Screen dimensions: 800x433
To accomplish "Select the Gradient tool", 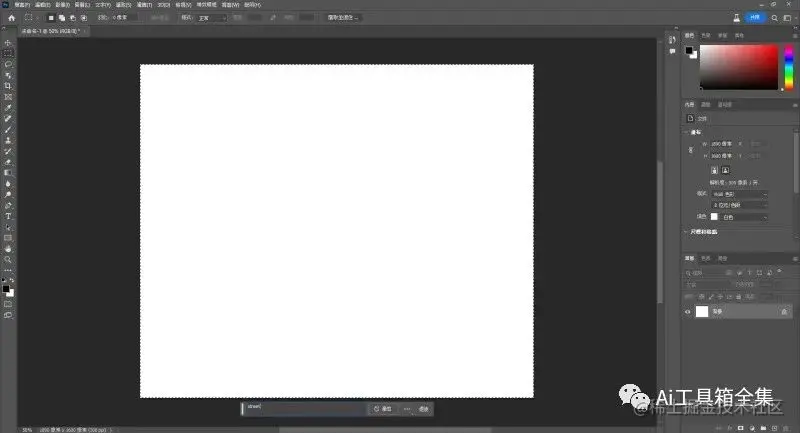I will pos(8,173).
